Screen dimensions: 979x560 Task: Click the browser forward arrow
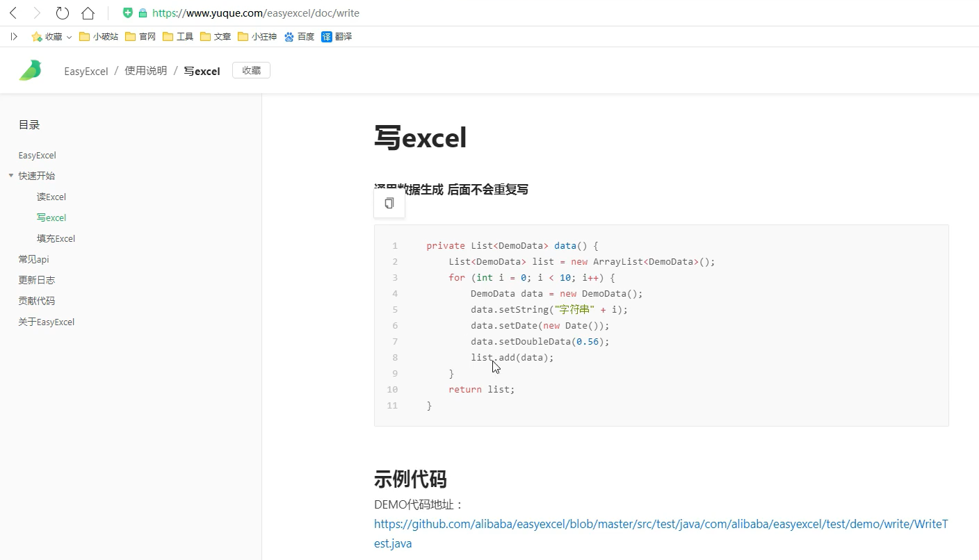(x=37, y=13)
